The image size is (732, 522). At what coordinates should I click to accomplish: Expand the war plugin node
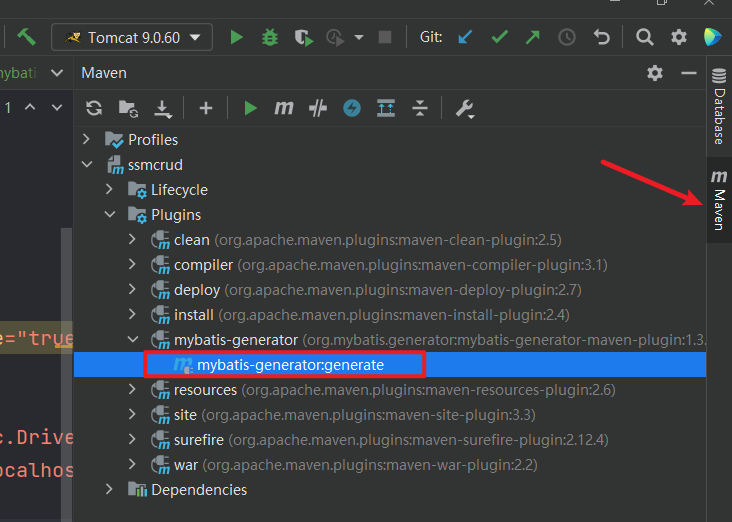tap(132, 464)
